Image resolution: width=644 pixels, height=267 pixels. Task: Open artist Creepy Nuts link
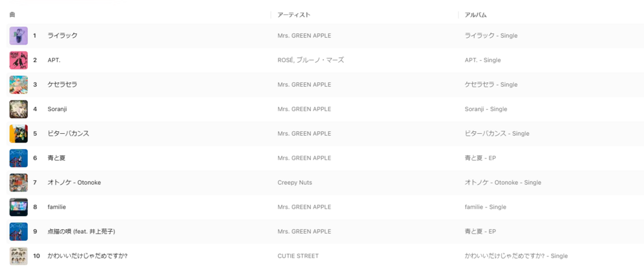[x=294, y=183]
